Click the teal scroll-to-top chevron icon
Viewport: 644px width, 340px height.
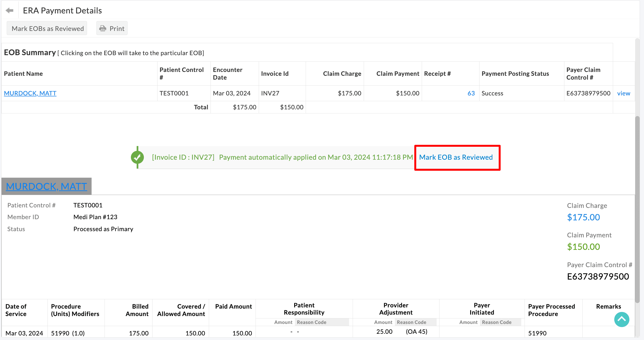(x=621, y=319)
